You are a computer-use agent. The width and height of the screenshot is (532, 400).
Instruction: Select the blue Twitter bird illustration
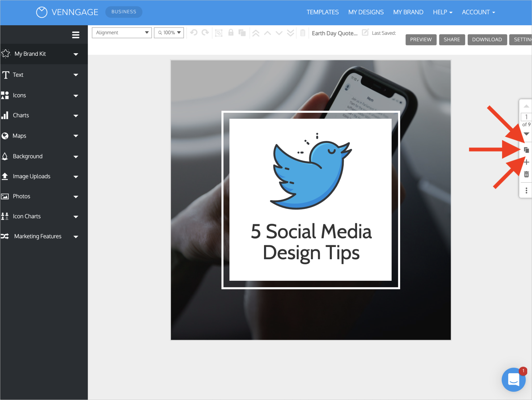click(x=311, y=171)
